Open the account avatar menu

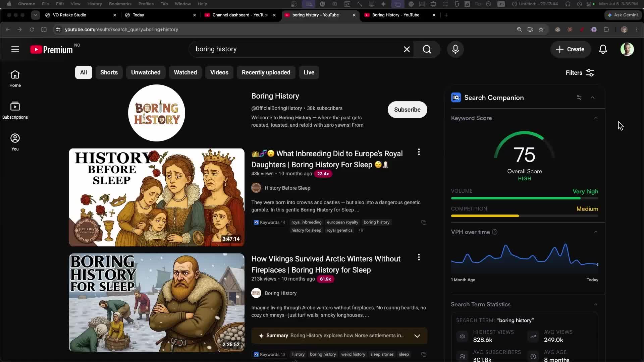(x=627, y=49)
